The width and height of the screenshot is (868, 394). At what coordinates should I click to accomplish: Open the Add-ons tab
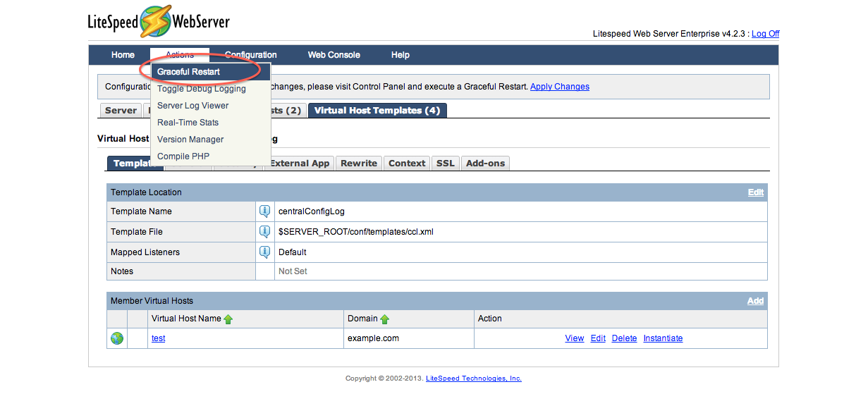click(486, 164)
